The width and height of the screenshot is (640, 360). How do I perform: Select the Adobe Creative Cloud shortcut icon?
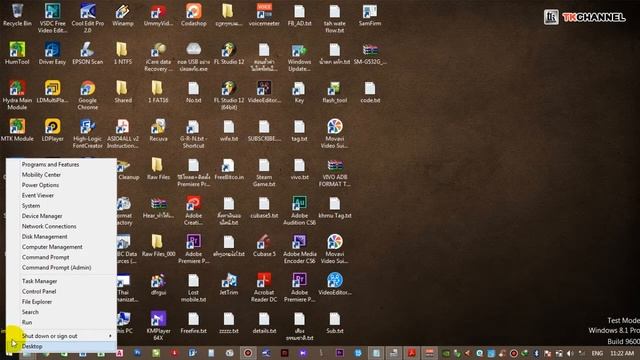(x=193, y=210)
